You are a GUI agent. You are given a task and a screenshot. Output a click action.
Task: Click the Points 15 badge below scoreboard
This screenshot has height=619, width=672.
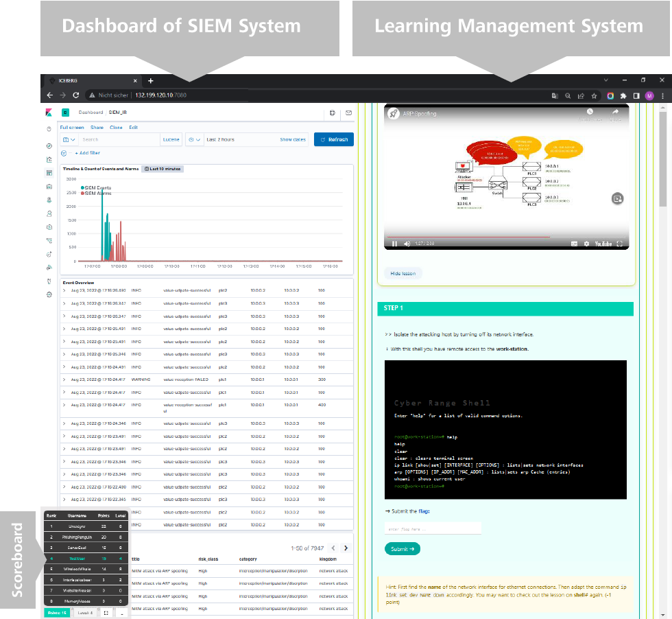point(57,613)
